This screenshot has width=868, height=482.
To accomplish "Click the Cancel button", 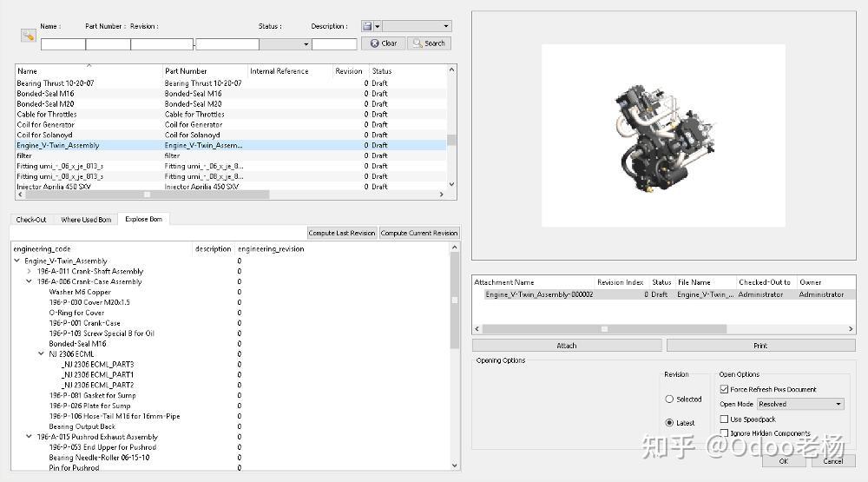I will pos(832,461).
